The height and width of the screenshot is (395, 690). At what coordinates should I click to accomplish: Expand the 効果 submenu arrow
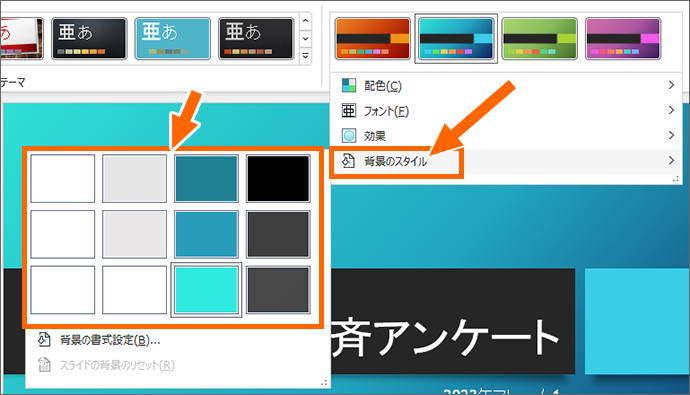[x=671, y=135]
